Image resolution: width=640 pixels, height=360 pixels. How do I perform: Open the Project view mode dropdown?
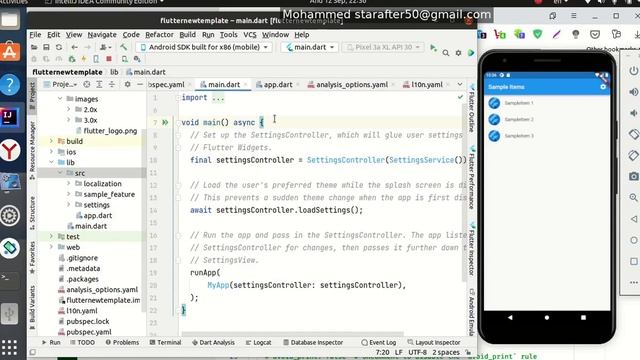61,84
